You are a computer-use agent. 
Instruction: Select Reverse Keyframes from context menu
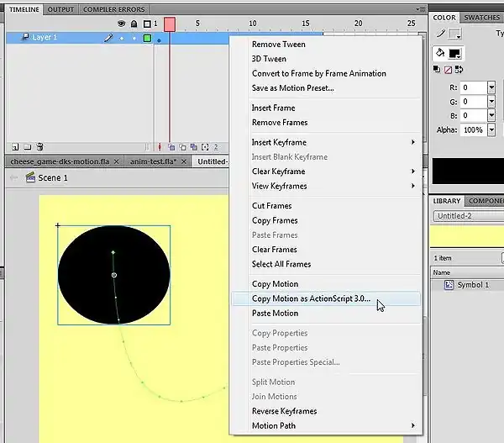[284, 411]
